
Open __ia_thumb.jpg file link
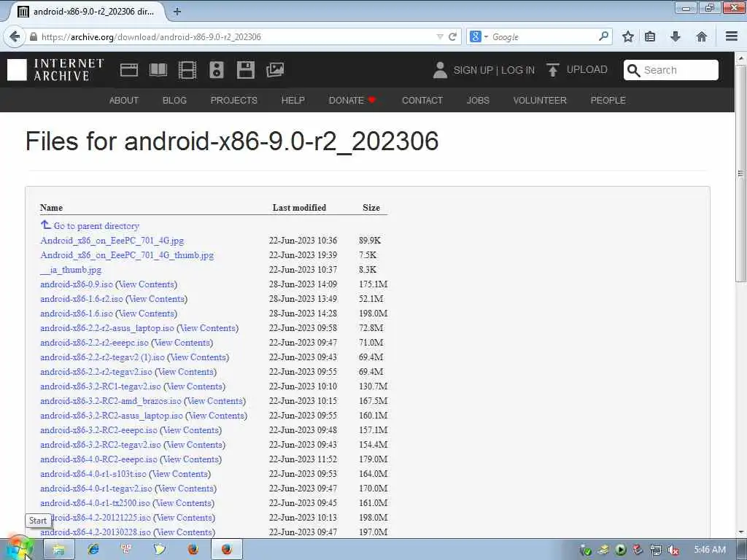(x=71, y=270)
